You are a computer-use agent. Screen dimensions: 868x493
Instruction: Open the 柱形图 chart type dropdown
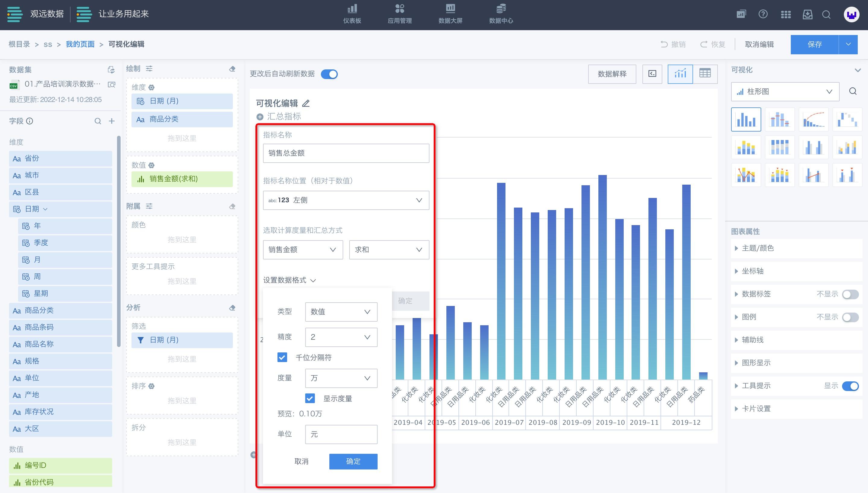(x=785, y=92)
